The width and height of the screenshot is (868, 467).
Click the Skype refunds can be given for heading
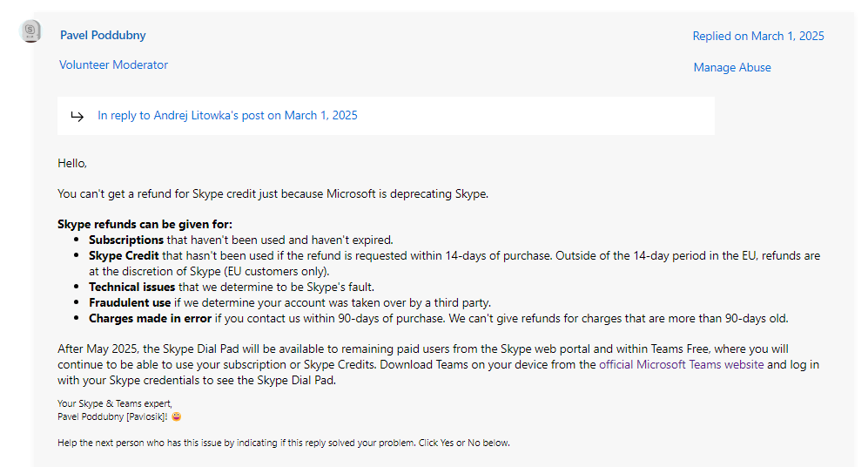click(x=145, y=225)
